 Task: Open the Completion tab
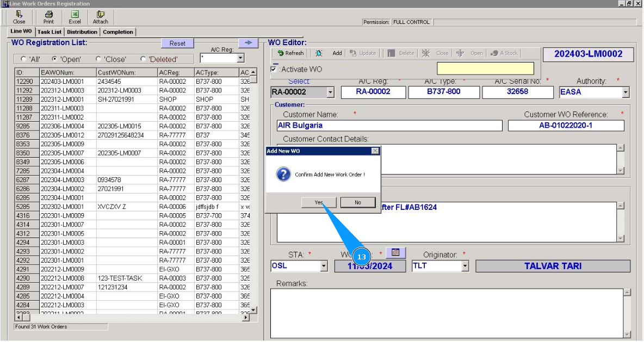tap(118, 32)
